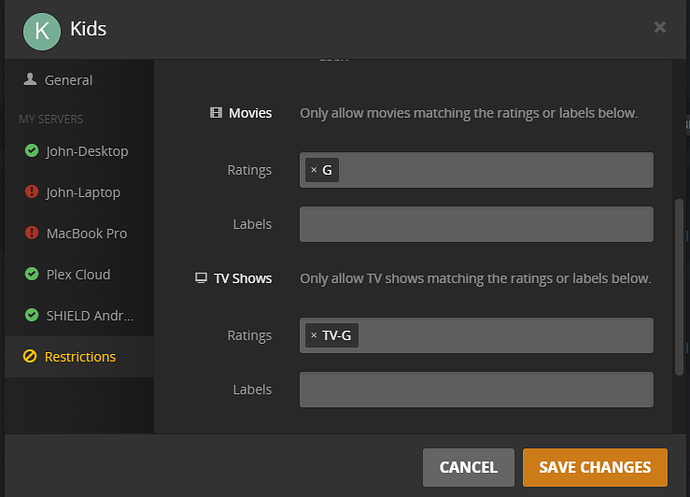Image resolution: width=690 pixels, height=497 pixels.
Task: Click the green check icon beside SHIELD Android
Action: click(31, 315)
